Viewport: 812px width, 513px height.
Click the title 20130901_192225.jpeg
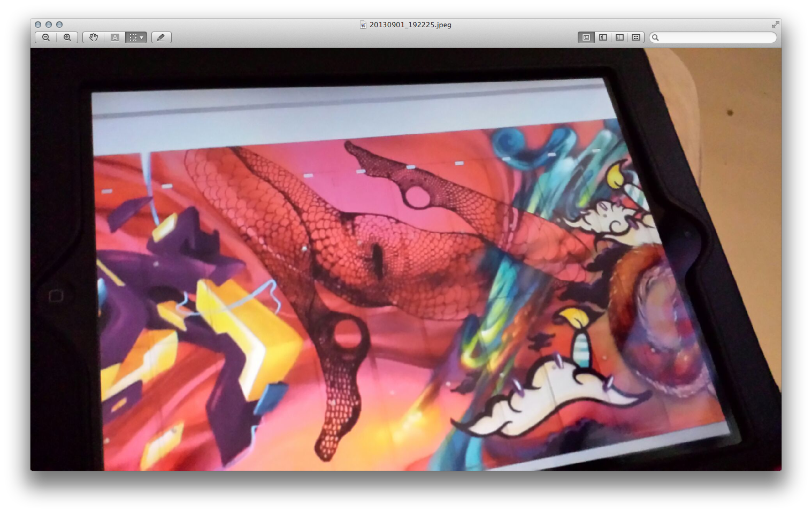point(410,25)
